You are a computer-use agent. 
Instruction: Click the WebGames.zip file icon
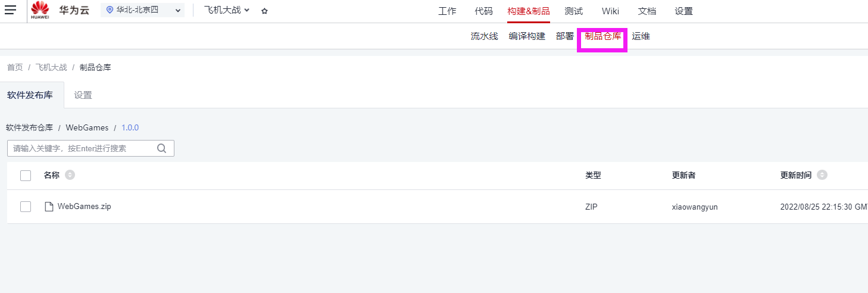(x=49, y=207)
